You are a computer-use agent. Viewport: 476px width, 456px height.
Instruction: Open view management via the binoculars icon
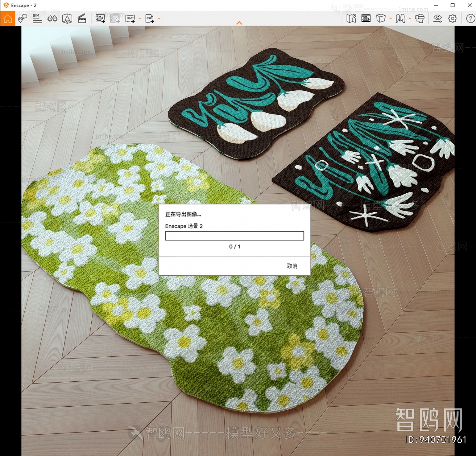click(x=52, y=18)
